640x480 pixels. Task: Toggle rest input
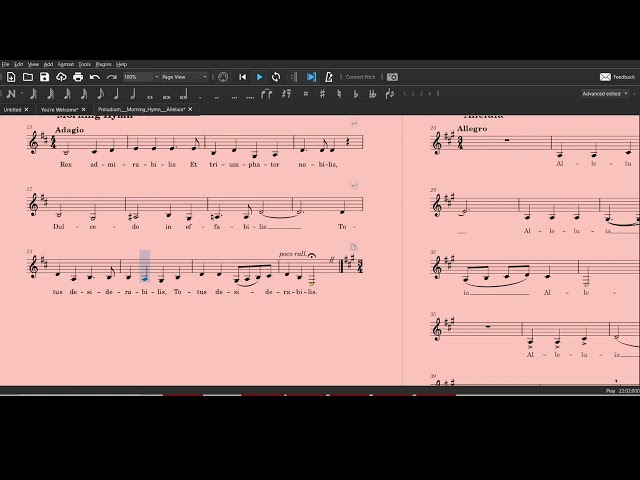tap(287, 94)
